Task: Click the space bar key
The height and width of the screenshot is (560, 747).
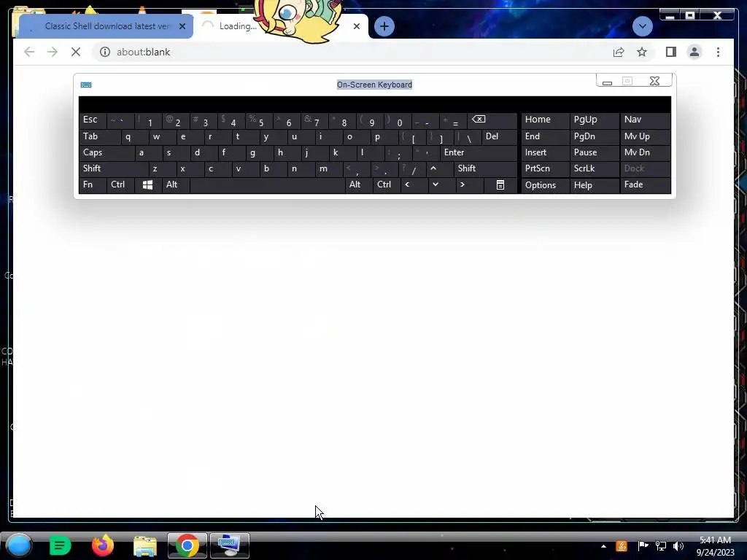Action: click(267, 184)
